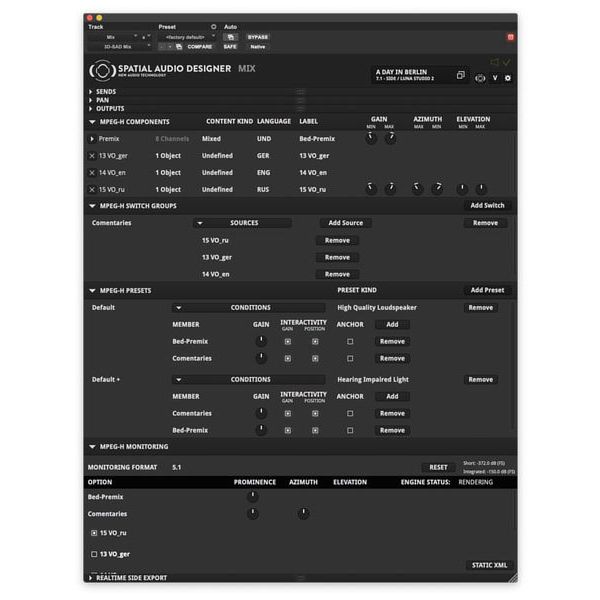Adjust Premix gain MIN knob

[370, 138]
